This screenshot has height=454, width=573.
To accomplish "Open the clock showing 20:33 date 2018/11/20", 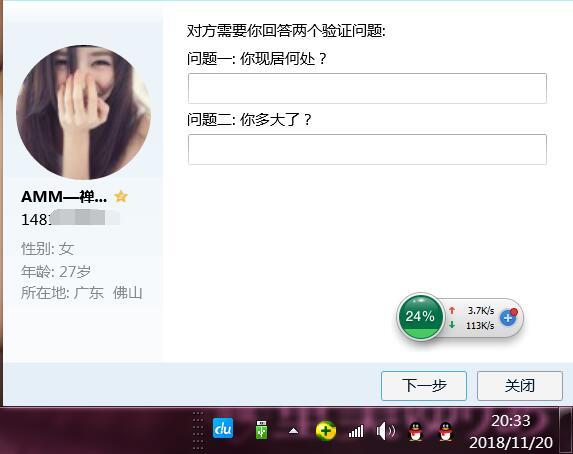I will (x=511, y=432).
